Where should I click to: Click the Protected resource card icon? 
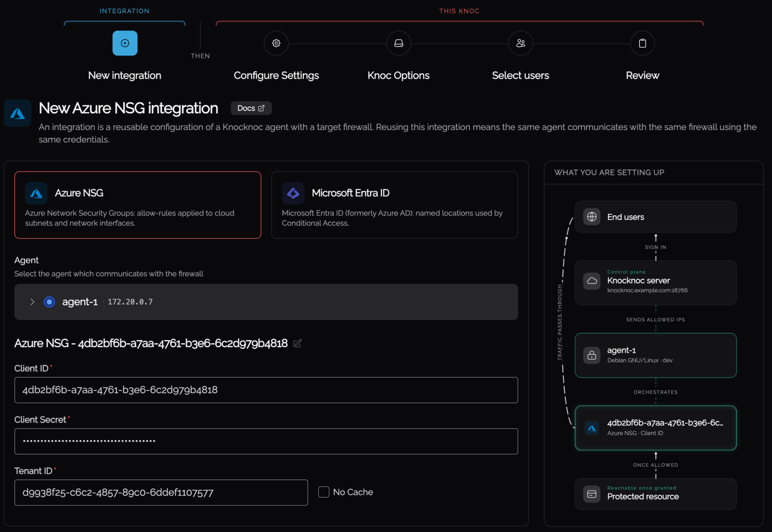click(x=592, y=494)
